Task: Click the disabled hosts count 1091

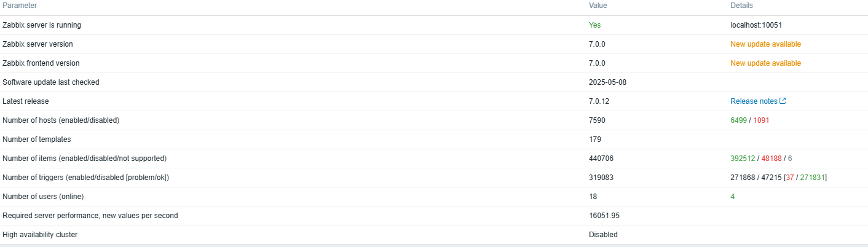Action: click(761, 120)
